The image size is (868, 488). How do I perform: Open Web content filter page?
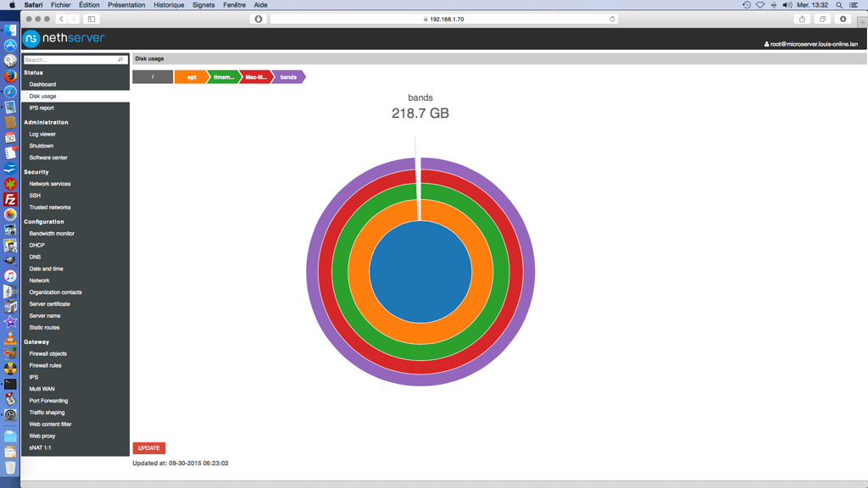click(50, 424)
